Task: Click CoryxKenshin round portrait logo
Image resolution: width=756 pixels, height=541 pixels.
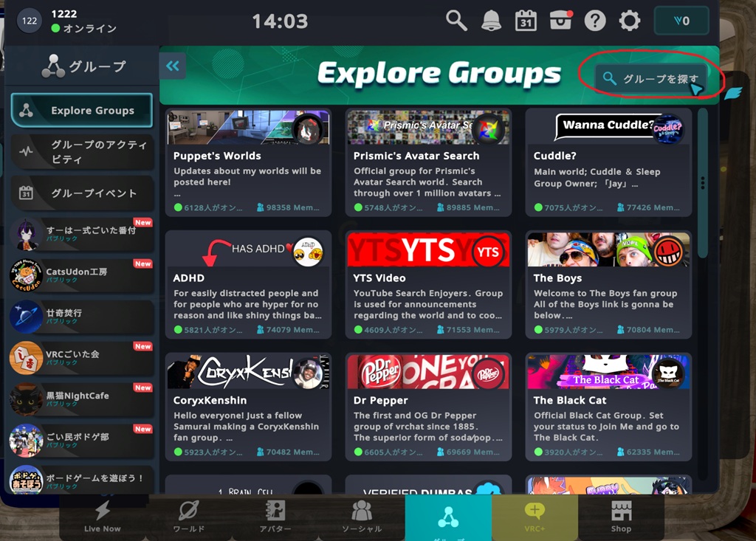Action: click(x=308, y=374)
